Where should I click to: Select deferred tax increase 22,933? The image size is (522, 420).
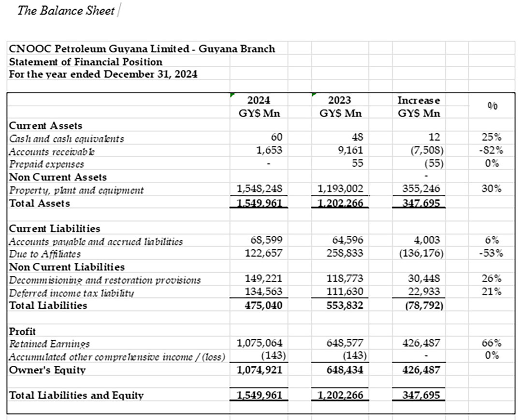point(424,291)
